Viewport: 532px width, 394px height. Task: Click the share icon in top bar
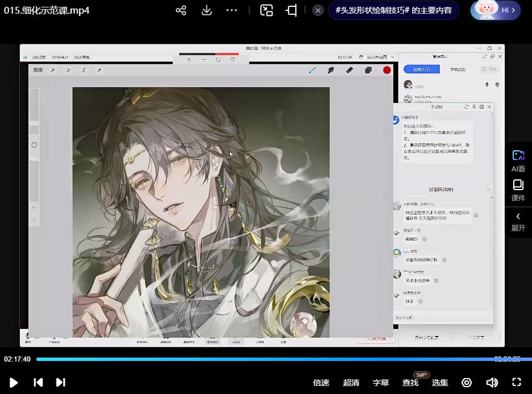click(181, 10)
